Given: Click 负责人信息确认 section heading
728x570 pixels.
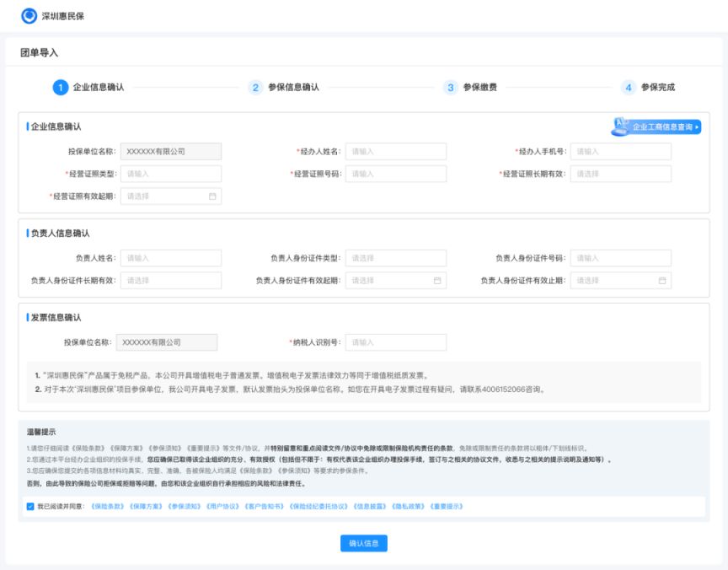Looking at the screenshot, I should click(60, 234).
